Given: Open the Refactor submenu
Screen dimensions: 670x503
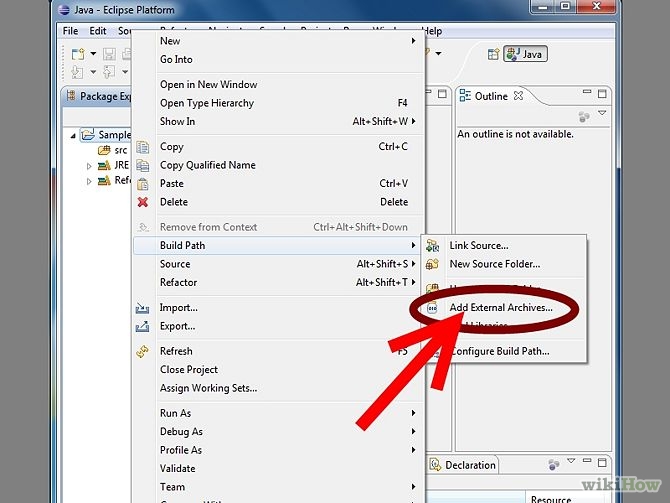Looking at the screenshot, I should tap(279, 282).
